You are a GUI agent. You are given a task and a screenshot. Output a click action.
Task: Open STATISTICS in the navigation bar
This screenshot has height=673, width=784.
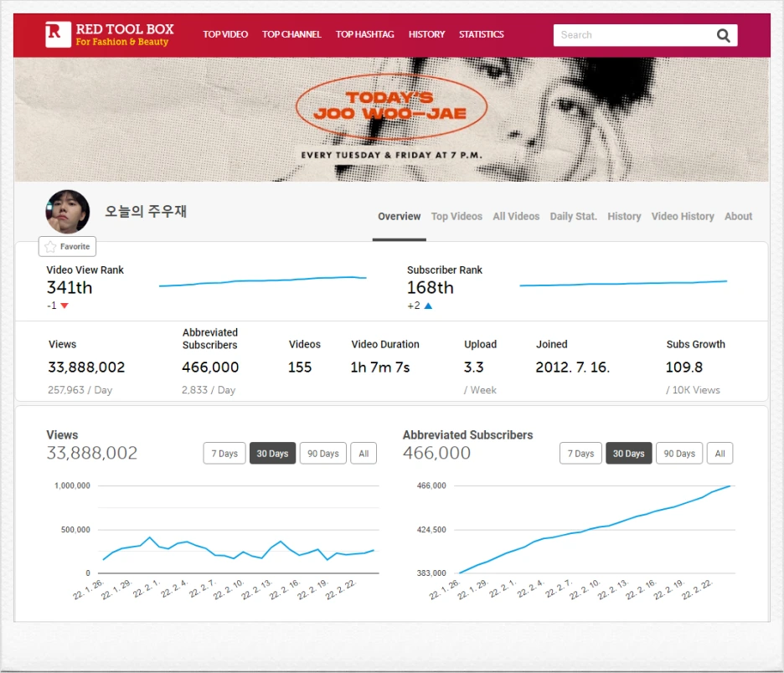click(x=482, y=34)
